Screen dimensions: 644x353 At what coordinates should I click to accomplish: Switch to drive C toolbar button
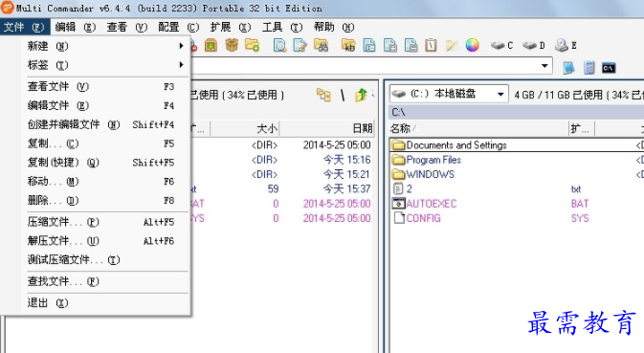pyautogui.click(x=502, y=45)
